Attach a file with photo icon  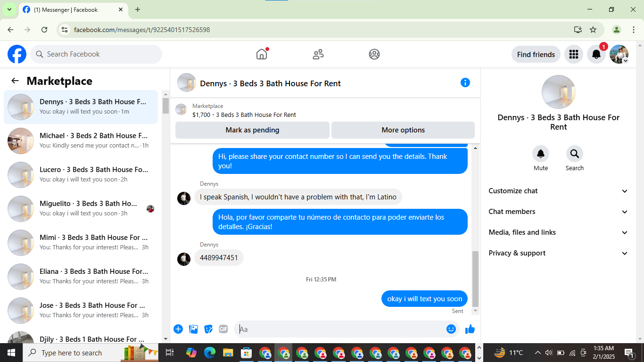(193, 329)
